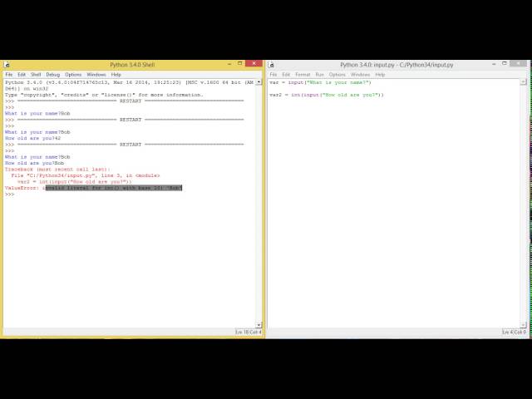
Task: Minimize the input.py editor window
Action: coord(494,64)
